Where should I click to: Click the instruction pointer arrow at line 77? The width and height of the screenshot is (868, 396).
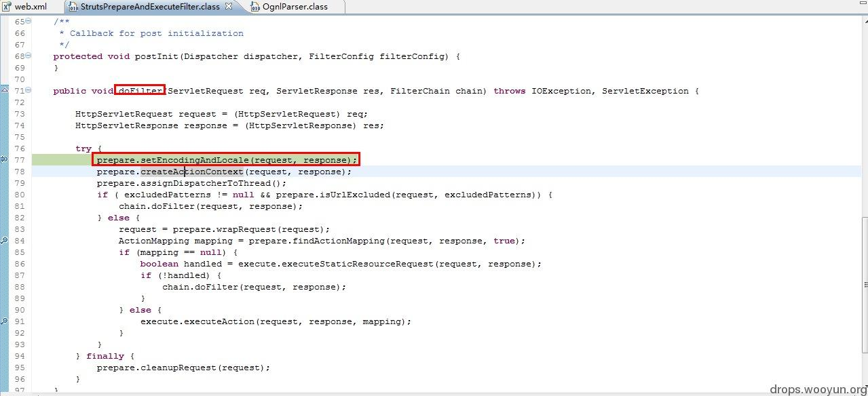click(4, 159)
